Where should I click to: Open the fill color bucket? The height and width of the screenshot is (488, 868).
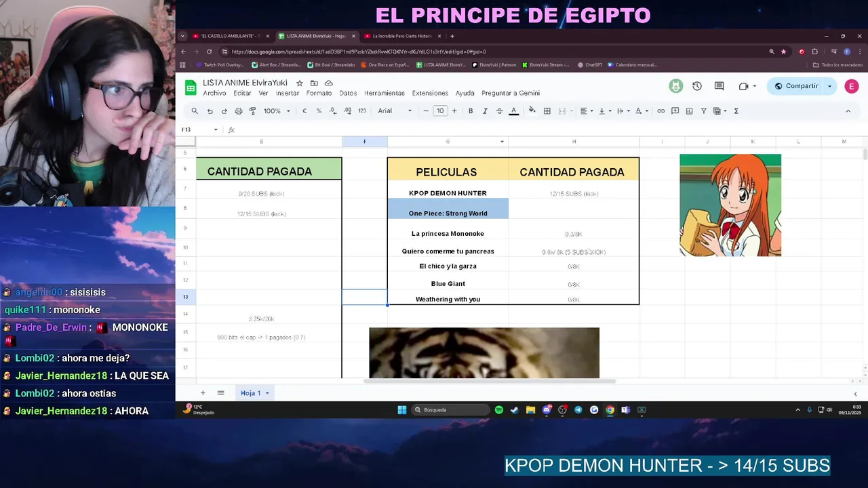(532, 111)
